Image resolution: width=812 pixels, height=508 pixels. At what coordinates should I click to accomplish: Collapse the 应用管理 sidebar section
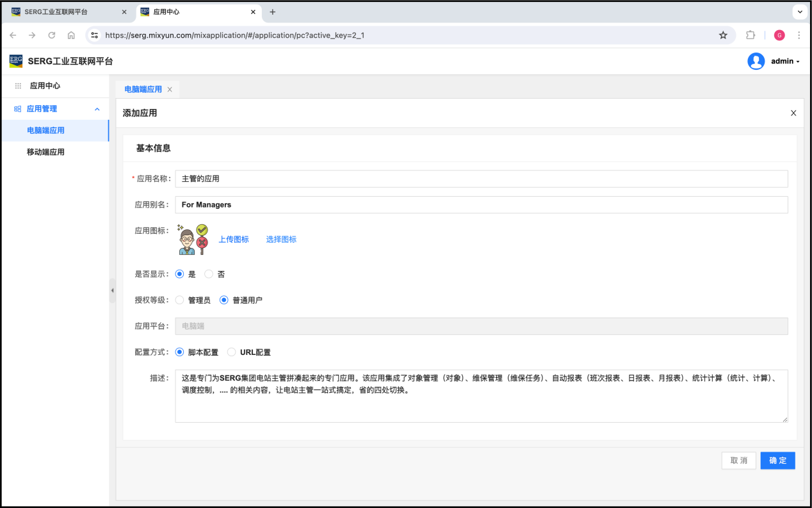(97, 109)
